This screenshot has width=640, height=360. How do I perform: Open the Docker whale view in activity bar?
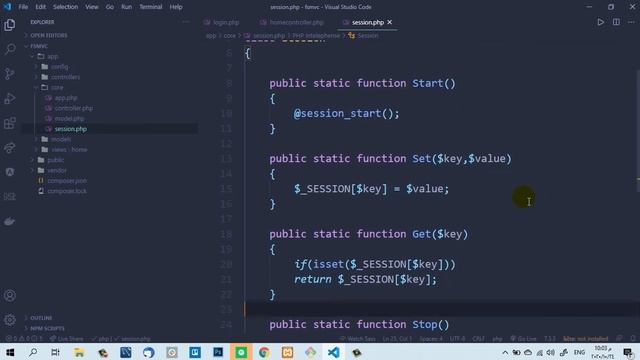point(10,221)
